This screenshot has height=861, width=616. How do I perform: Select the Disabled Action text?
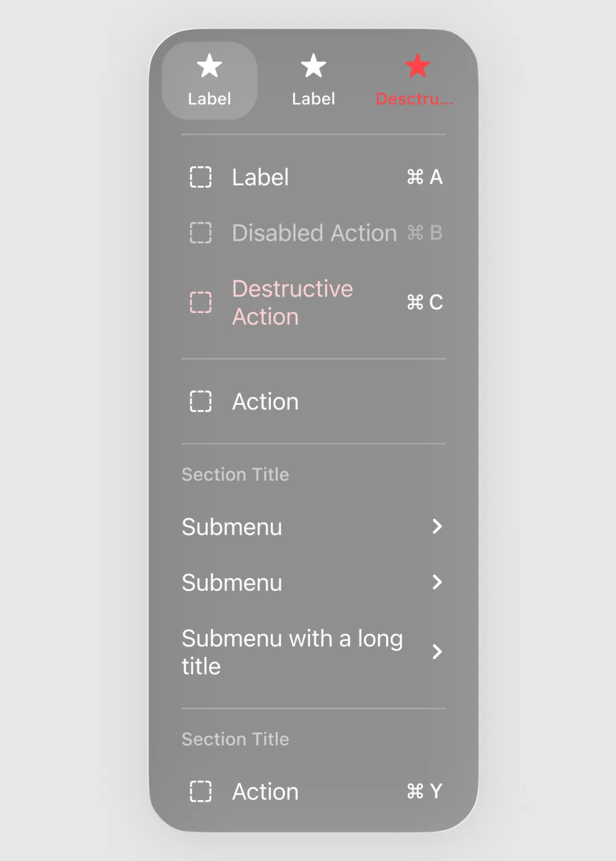[x=314, y=233]
